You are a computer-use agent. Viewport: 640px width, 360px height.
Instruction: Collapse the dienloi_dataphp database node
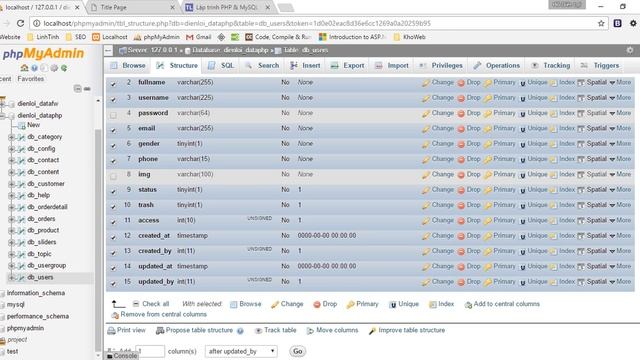[2, 116]
